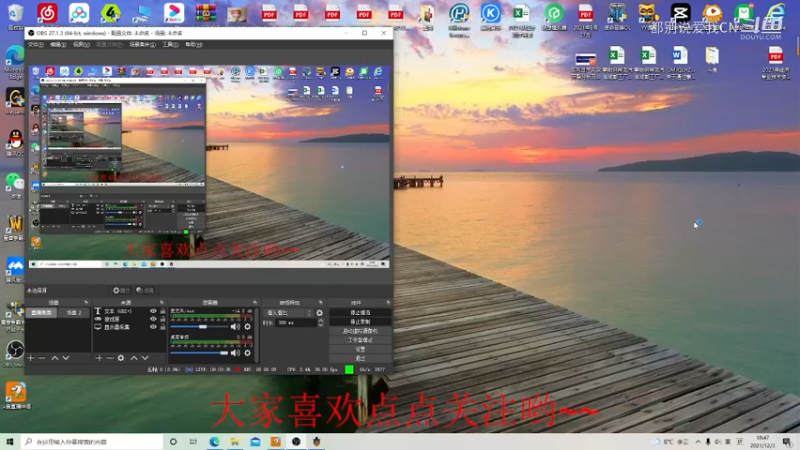This screenshot has height=450, width=800.
Task: Open Douyu purple play desktop icon
Action: tap(173, 14)
